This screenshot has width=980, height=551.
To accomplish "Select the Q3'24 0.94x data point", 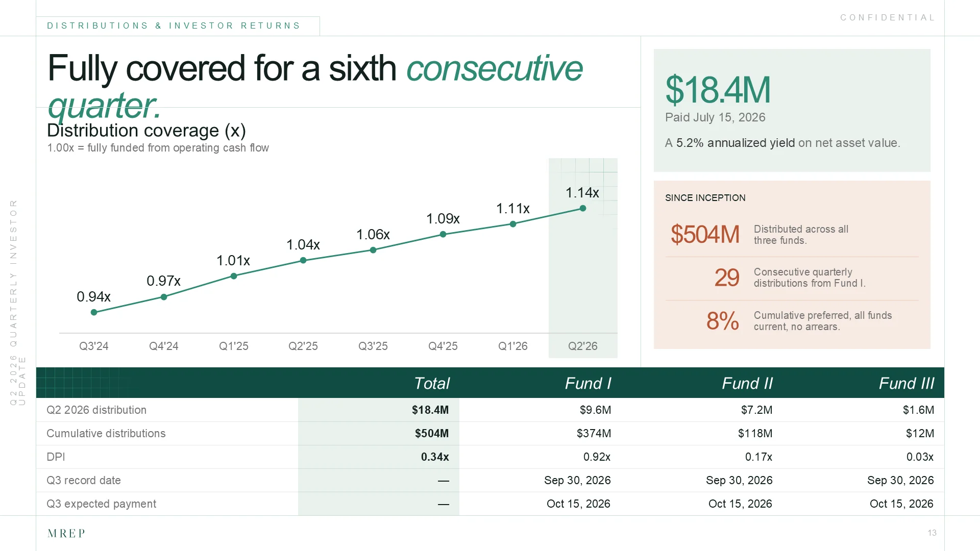I will coord(94,312).
